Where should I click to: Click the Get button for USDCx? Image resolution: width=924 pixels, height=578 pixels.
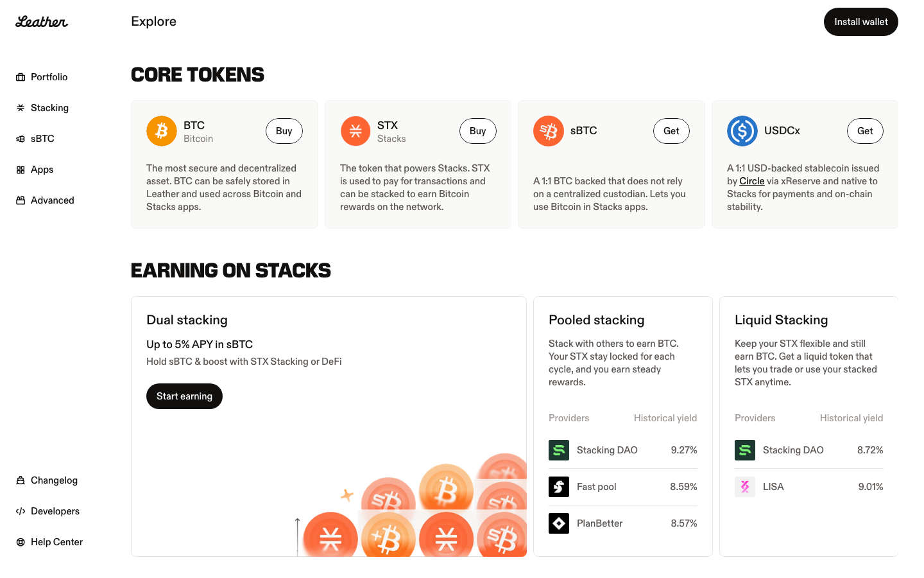coord(865,131)
